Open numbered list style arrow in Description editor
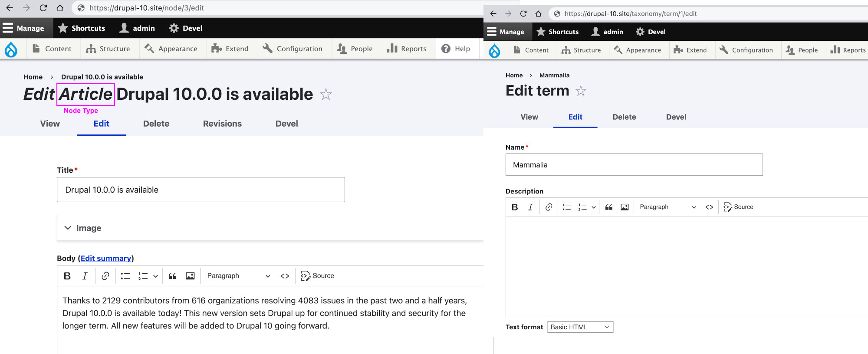 593,207
